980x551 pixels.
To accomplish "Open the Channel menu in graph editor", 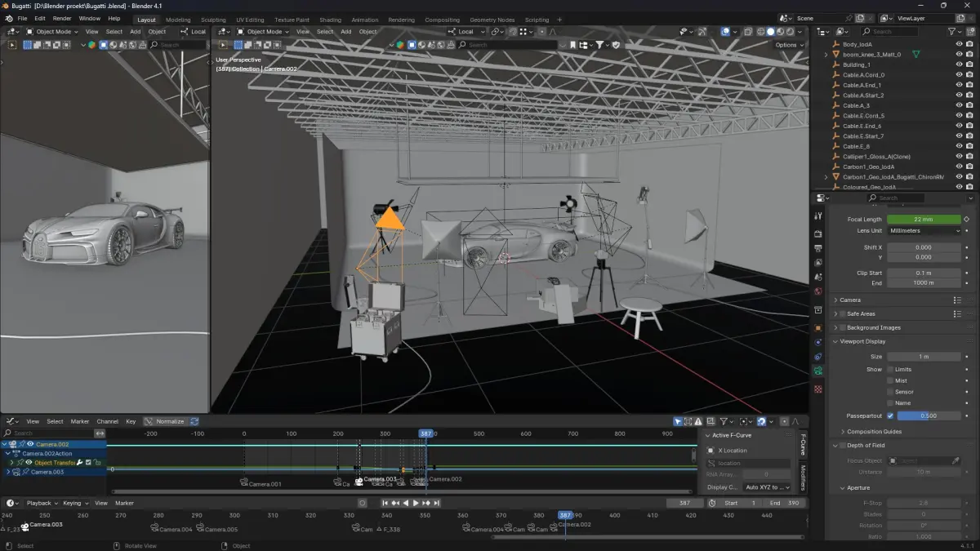I will (x=107, y=421).
